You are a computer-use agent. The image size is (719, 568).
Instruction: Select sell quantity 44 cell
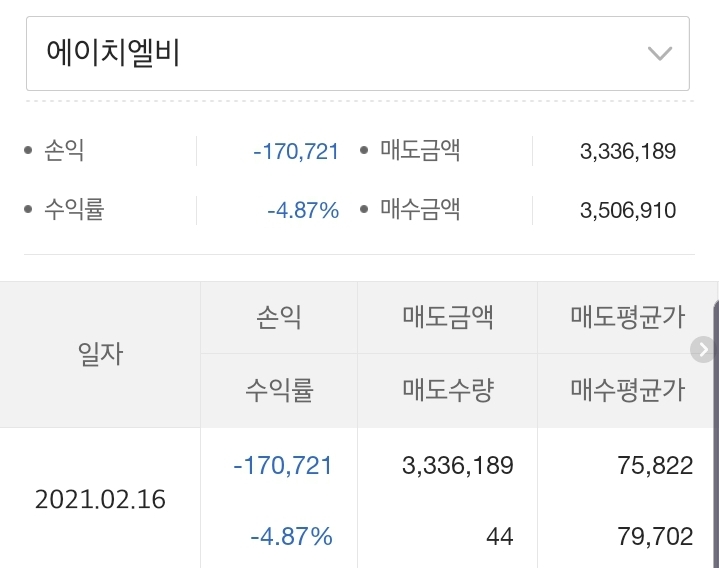click(499, 537)
